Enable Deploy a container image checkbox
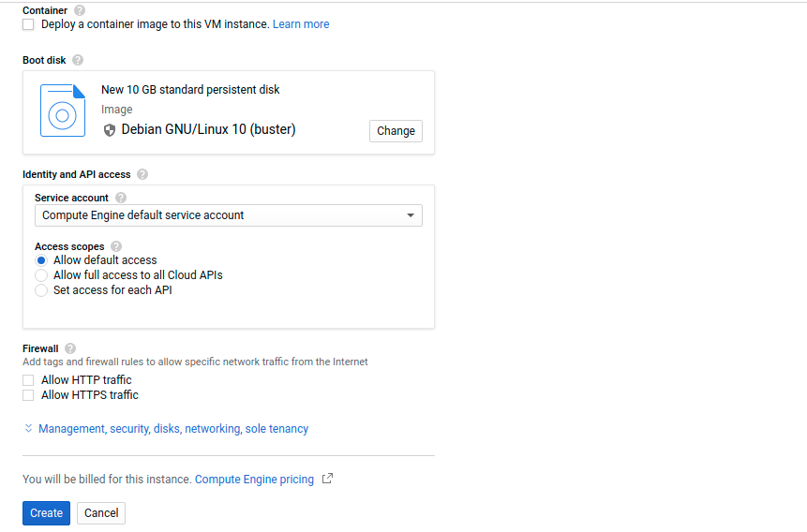 [x=28, y=24]
